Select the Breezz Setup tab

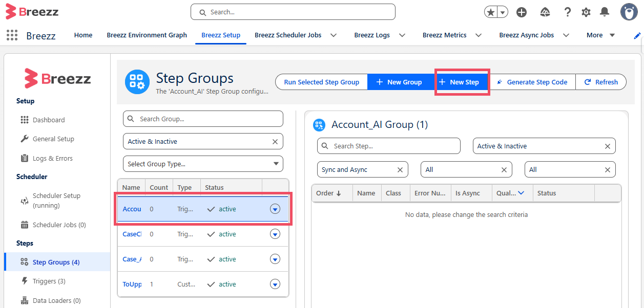click(221, 35)
